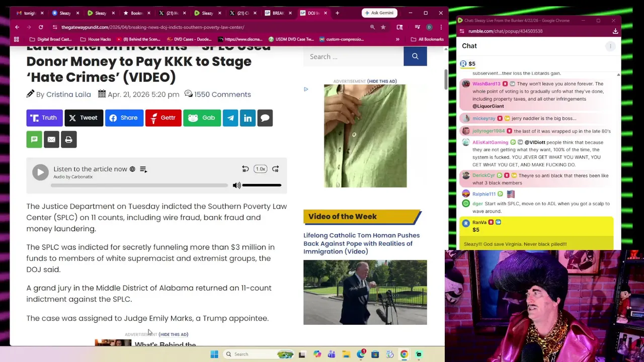
Task: Reload the Gateway Pundit page
Action: 41,27
